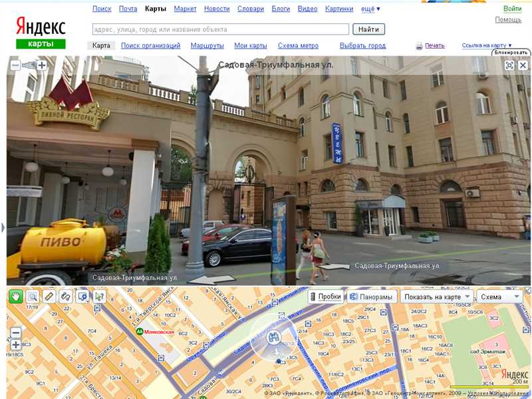Click the panorama position marker on the map
Image resolution: width=532 pixels, height=399 pixels.
[273, 338]
